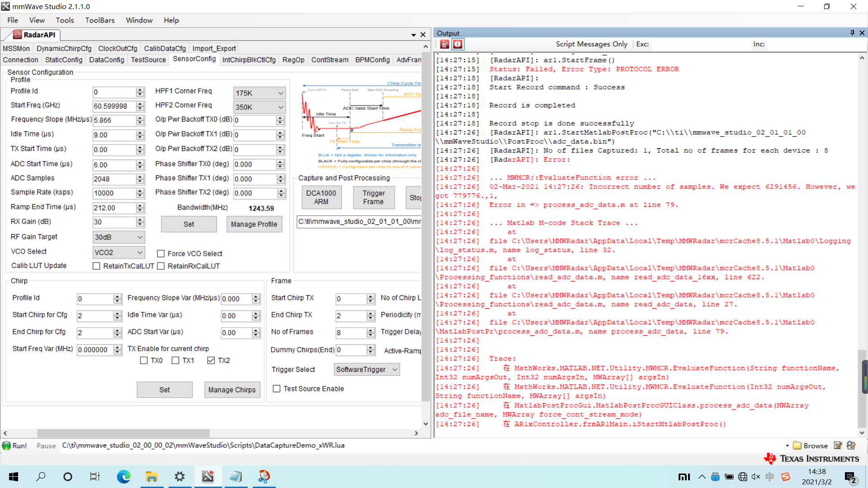Run the Lua script with Run! icon
This screenshot has width=868, height=488.
click(x=15, y=446)
